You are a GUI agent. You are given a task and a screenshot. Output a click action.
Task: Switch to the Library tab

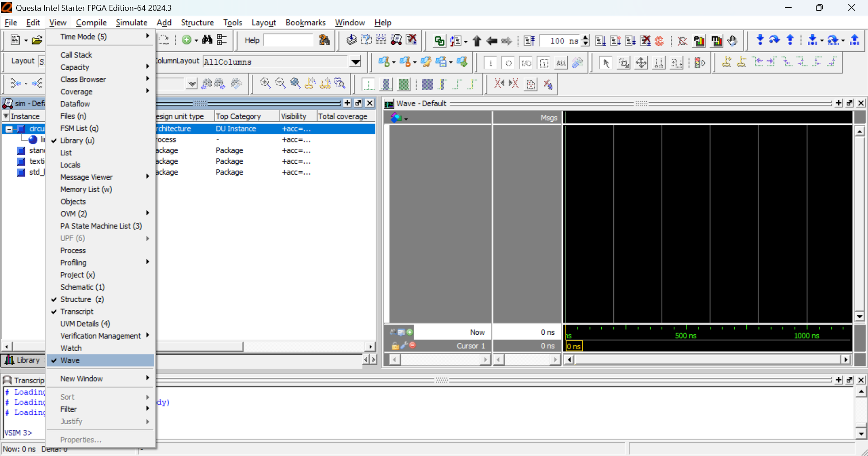pyautogui.click(x=23, y=360)
